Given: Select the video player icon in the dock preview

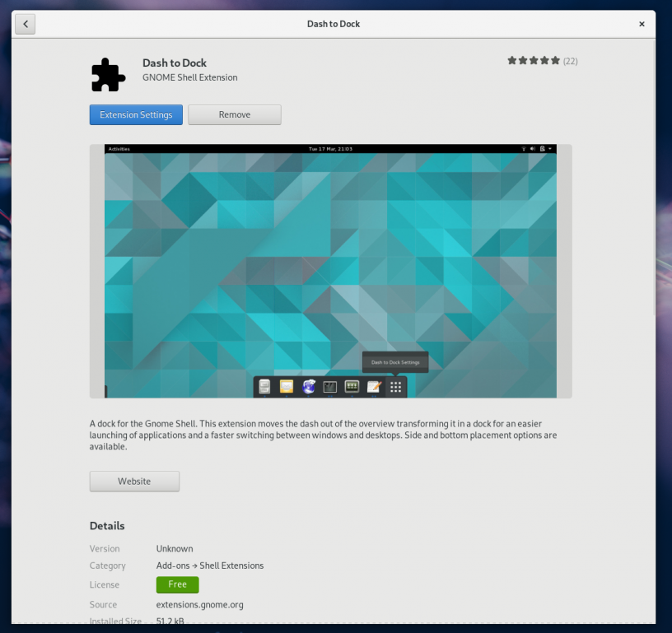Looking at the screenshot, I should tap(329, 386).
